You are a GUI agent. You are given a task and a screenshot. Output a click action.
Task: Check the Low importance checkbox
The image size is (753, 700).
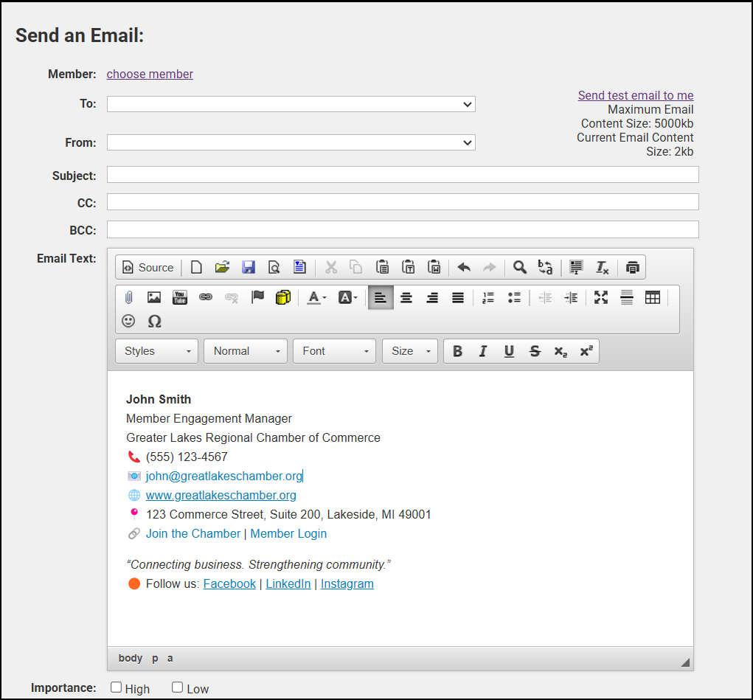point(177,687)
